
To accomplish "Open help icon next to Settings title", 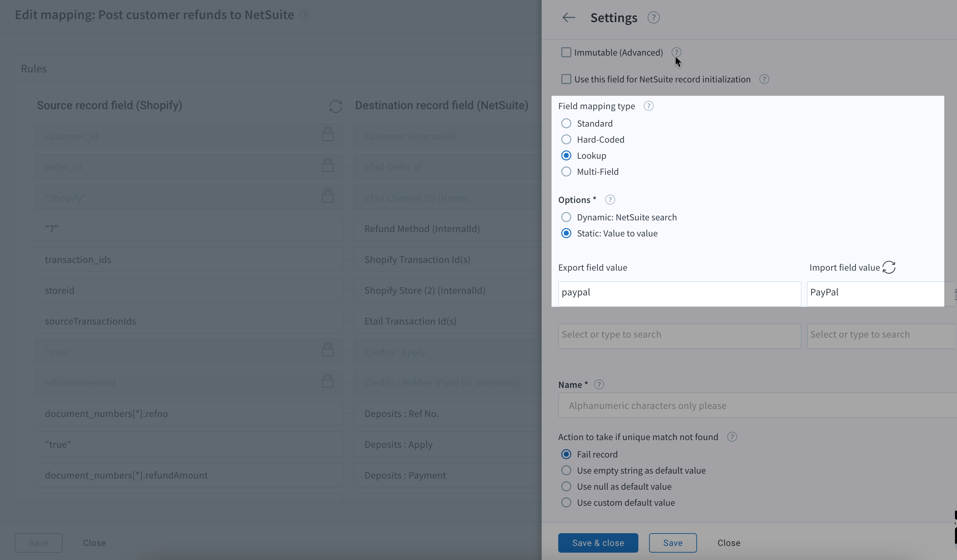I will (x=653, y=17).
